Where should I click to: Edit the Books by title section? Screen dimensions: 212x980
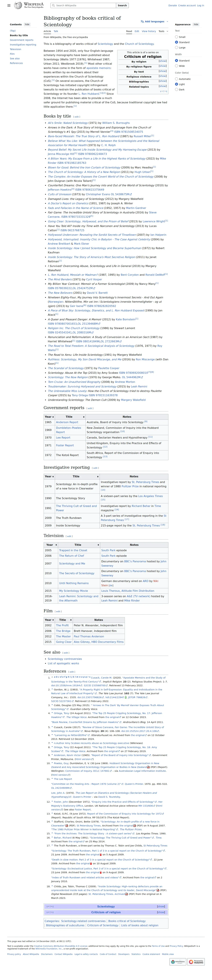point(77,117)
